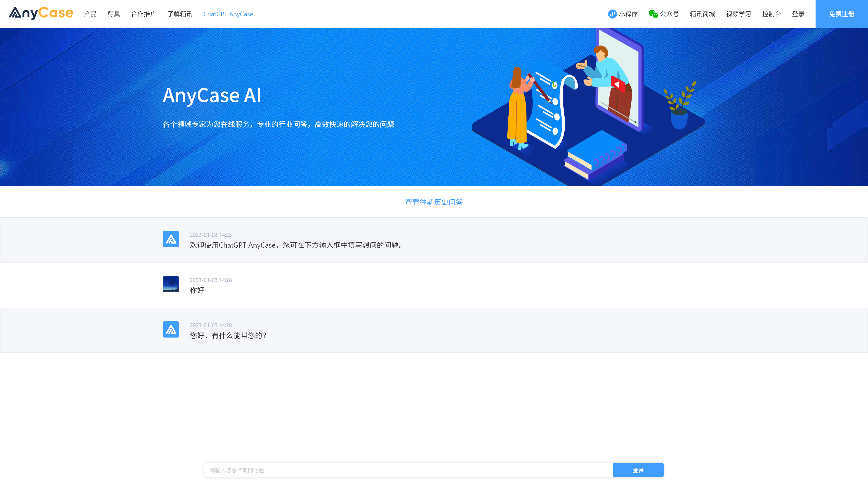Click the user avatar beside 你好
868x488 pixels.
[171, 284]
